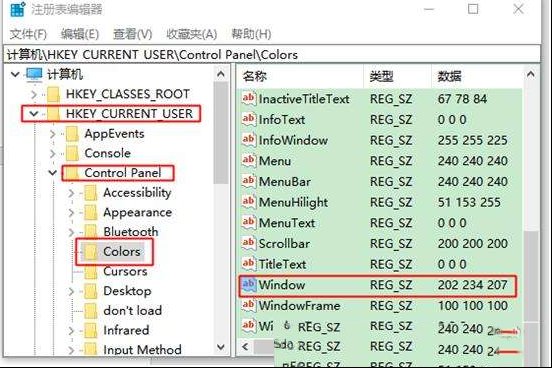The width and height of the screenshot is (552, 368).
Task: Click the data value 255 255 225
Action: coord(472,141)
